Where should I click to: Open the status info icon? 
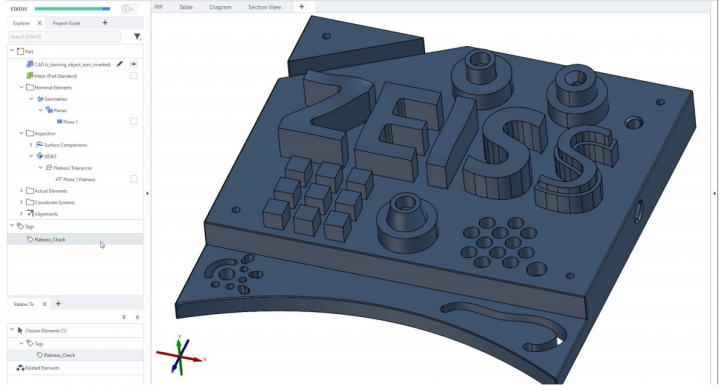[x=127, y=9]
